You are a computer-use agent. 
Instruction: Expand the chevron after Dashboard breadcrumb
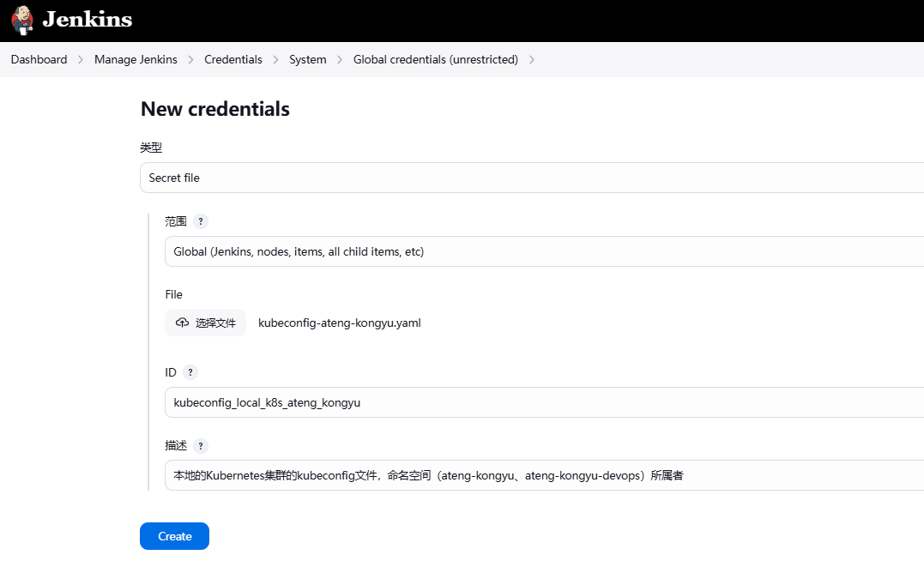[x=81, y=60]
